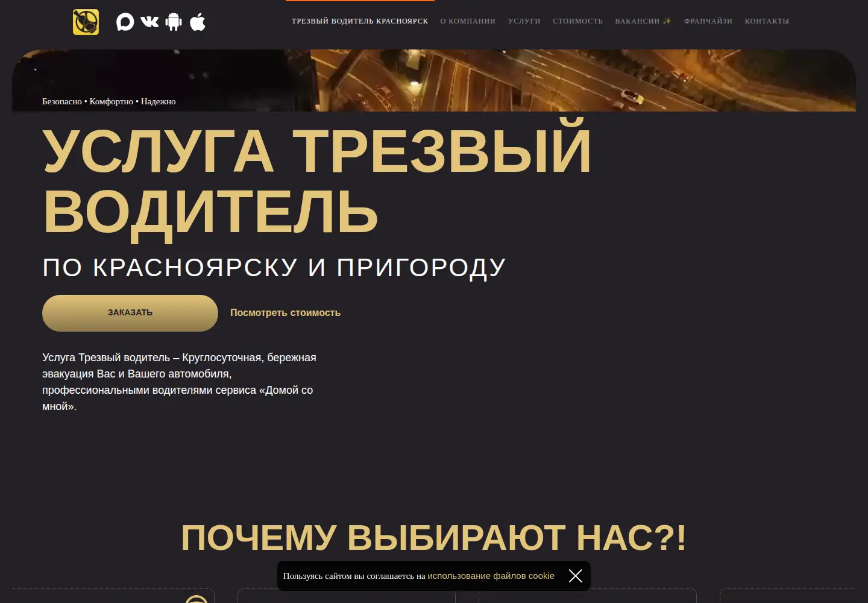This screenshot has width=868, height=603.
Task: Open the VK social network icon
Action: point(149,22)
